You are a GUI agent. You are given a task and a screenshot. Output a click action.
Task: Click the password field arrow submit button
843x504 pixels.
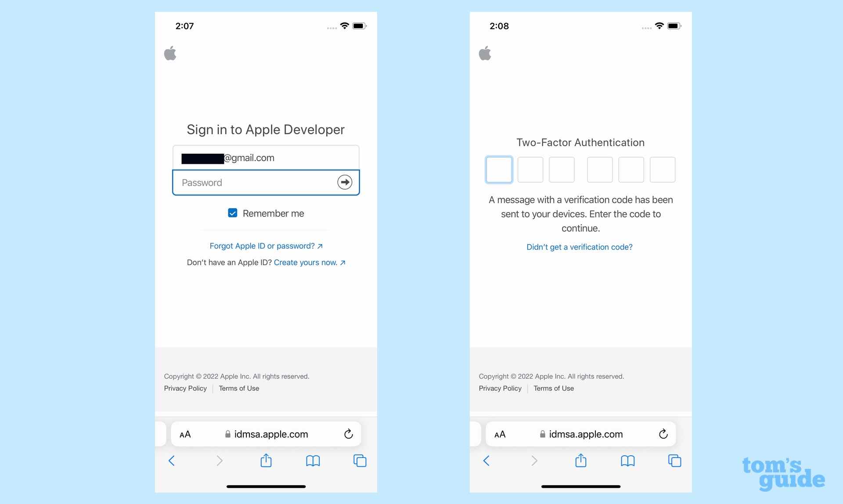coord(345,182)
